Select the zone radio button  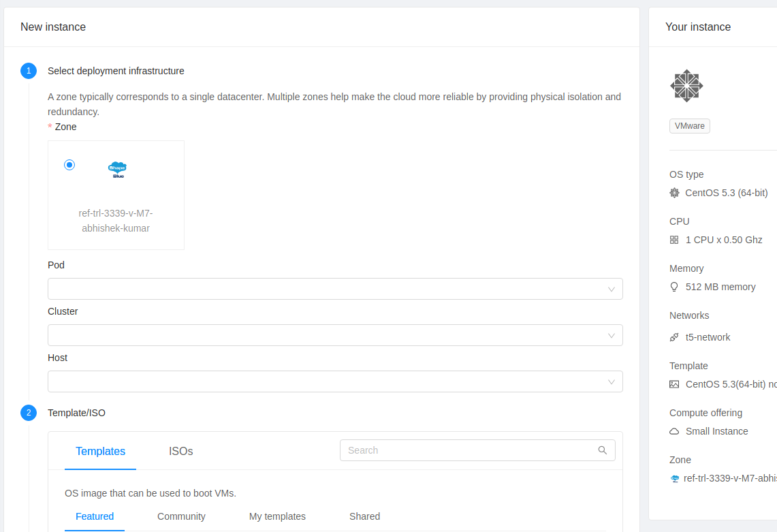[69, 165]
